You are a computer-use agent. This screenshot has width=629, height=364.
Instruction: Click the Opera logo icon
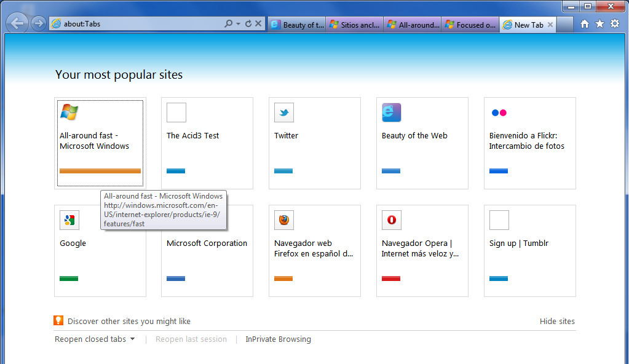392,220
